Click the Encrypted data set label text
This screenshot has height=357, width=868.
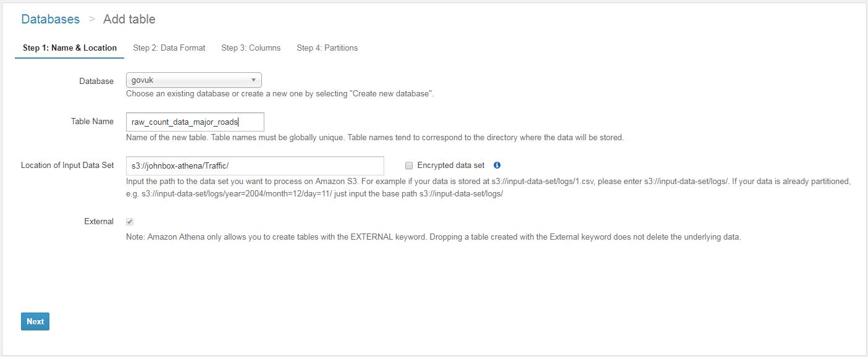pos(451,166)
